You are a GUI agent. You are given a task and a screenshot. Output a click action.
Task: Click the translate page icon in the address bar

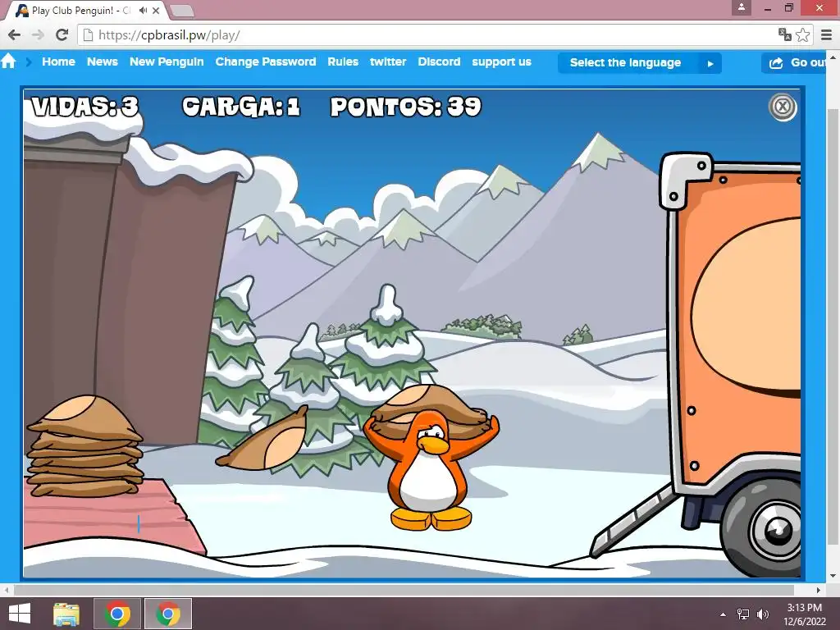pos(785,34)
